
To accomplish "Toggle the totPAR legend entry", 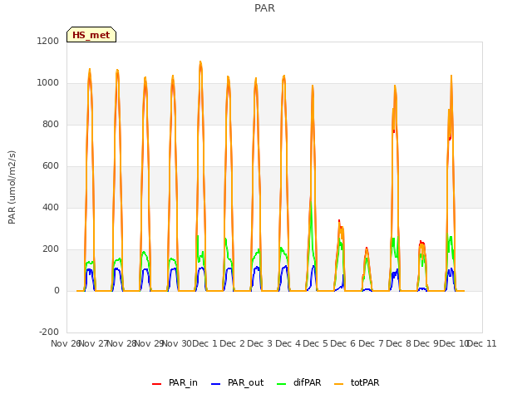I will click(x=357, y=382).
